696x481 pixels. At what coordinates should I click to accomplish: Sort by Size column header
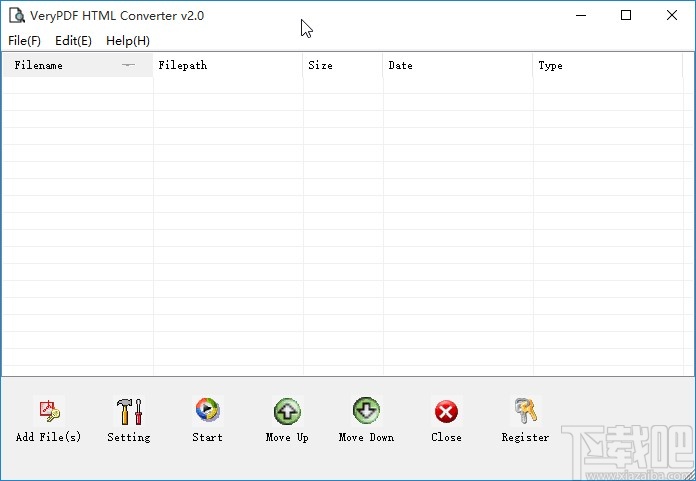343,65
